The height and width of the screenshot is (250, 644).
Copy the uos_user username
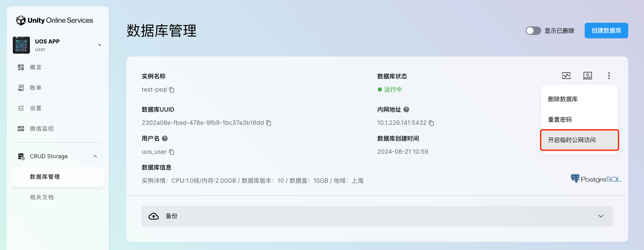(x=171, y=152)
